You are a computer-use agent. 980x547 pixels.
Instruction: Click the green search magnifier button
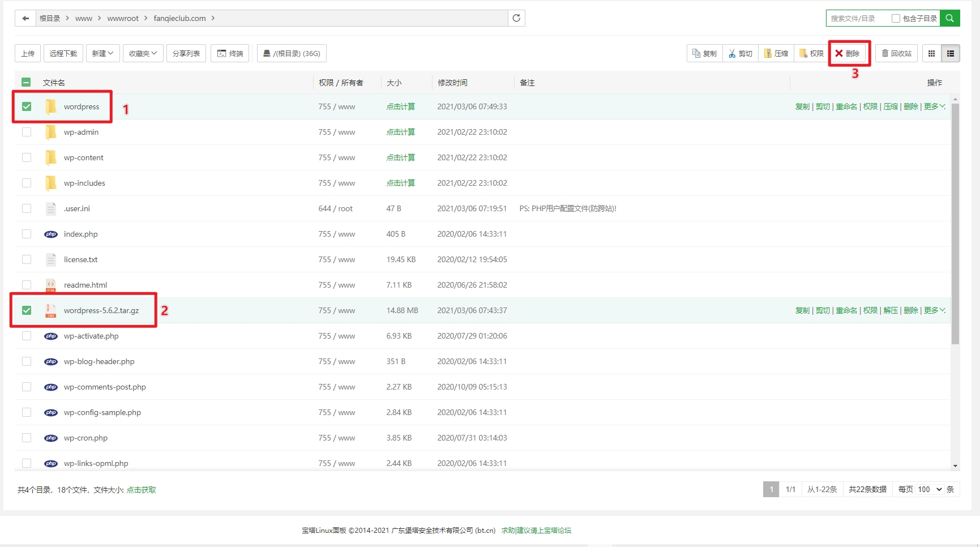pyautogui.click(x=949, y=18)
